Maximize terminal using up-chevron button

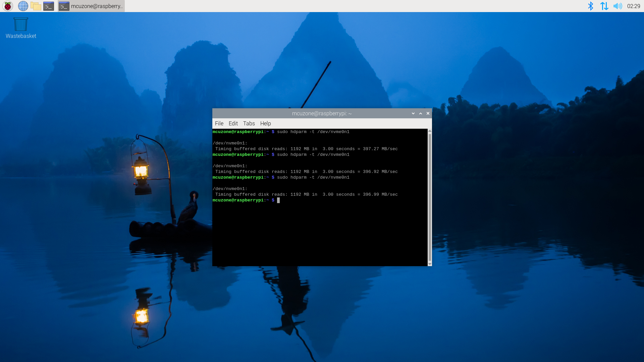[x=421, y=114]
